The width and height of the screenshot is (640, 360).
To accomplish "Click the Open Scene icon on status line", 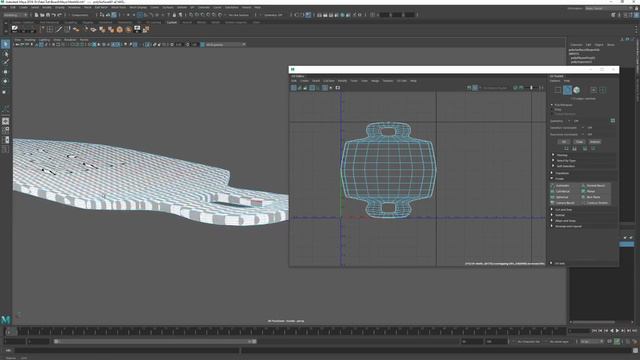I will (42, 15).
